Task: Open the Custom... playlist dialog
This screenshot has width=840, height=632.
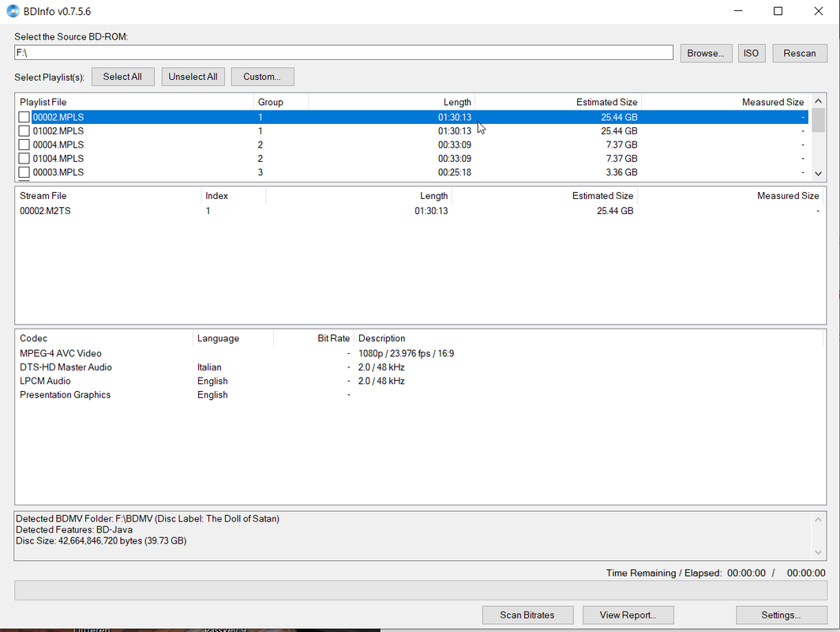Action: 262,77
